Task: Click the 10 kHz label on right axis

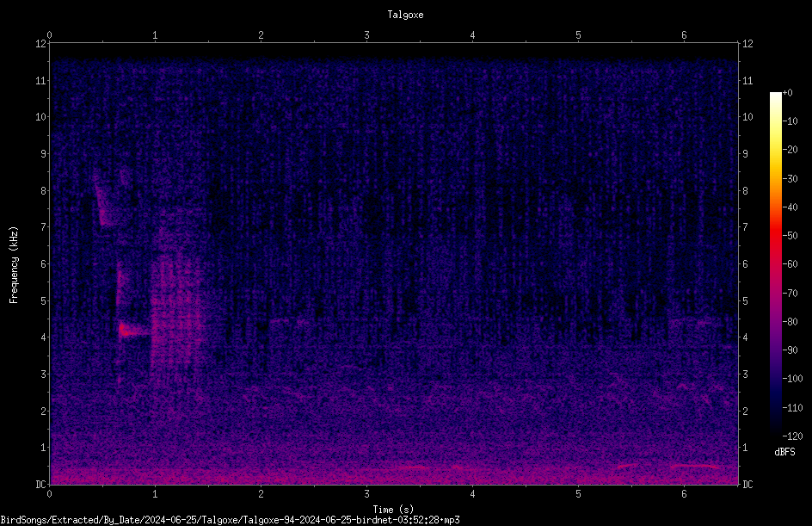Action: [747, 116]
